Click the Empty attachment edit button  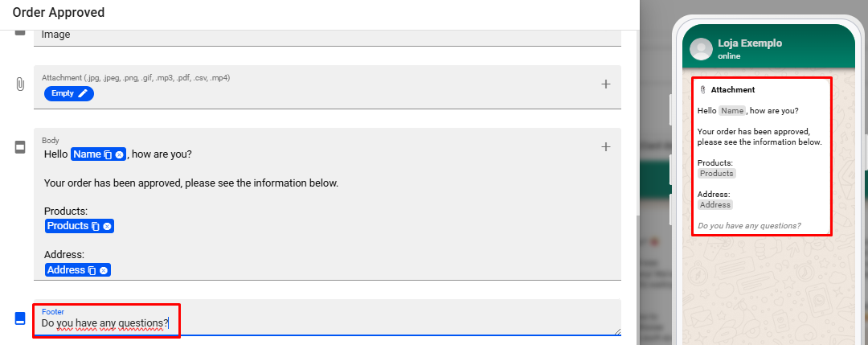pos(69,93)
